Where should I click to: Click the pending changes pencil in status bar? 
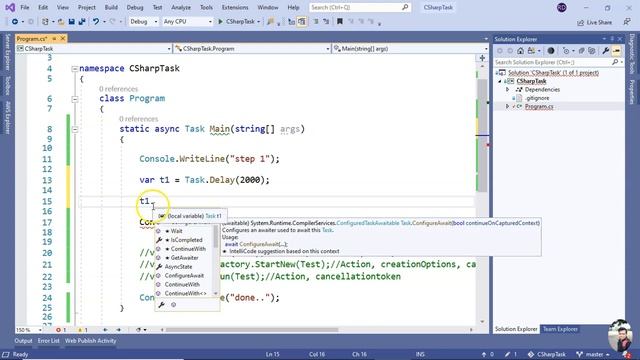click(511, 354)
